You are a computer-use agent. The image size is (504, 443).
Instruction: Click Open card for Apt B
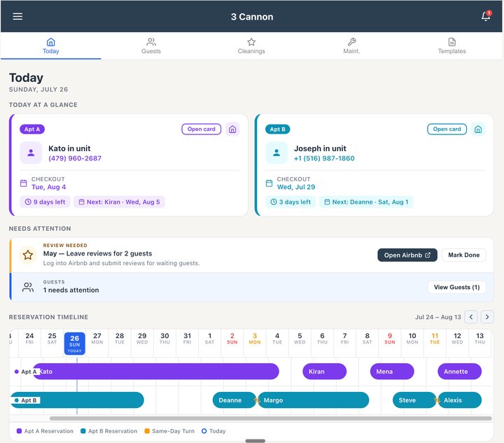pos(447,129)
